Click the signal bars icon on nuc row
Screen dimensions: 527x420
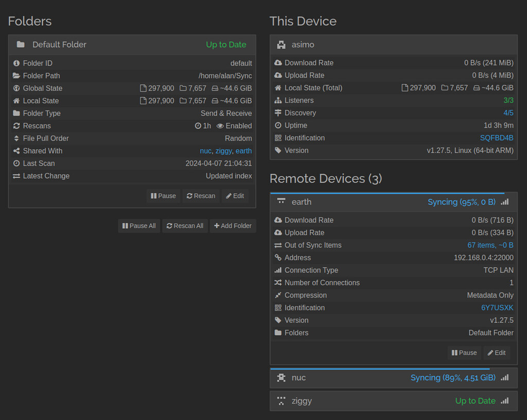point(505,378)
